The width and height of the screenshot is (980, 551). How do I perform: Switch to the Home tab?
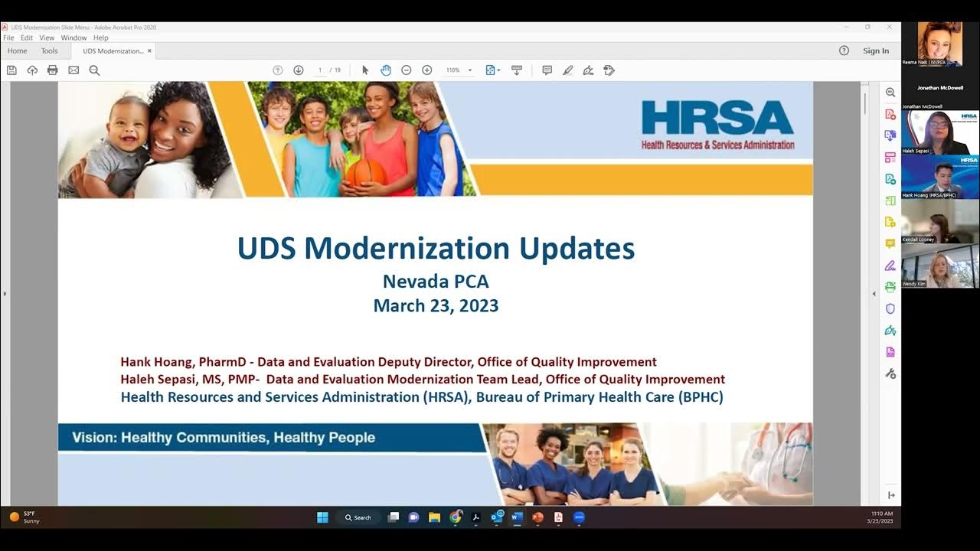click(x=17, y=51)
